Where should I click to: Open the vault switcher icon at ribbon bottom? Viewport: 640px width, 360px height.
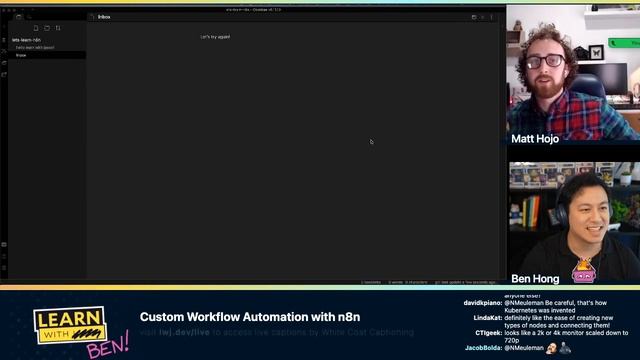click(4, 244)
